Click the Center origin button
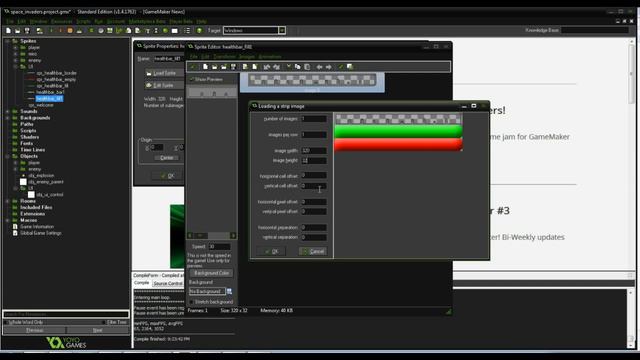This screenshot has height=360, width=640. (167, 158)
